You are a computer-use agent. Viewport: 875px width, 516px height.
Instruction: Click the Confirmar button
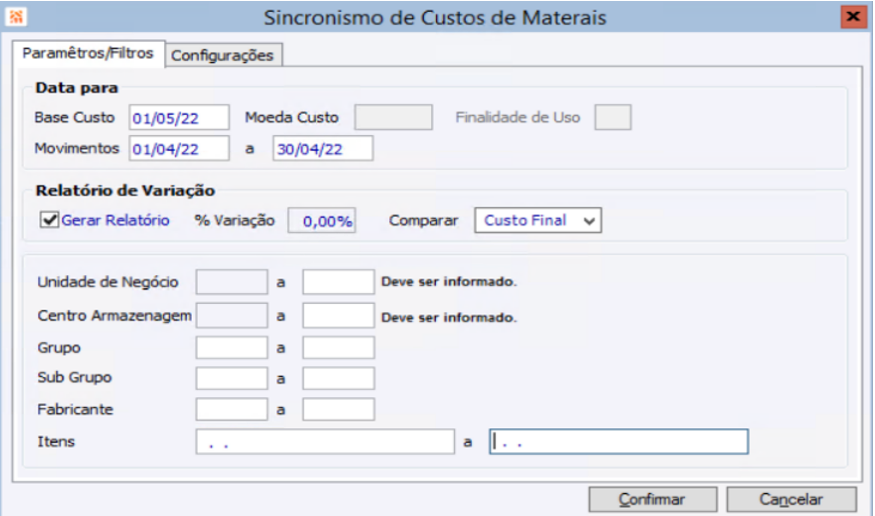pyautogui.click(x=652, y=499)
